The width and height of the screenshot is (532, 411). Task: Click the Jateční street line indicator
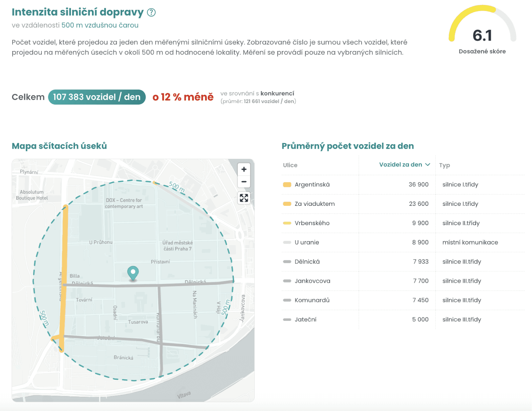287,319
